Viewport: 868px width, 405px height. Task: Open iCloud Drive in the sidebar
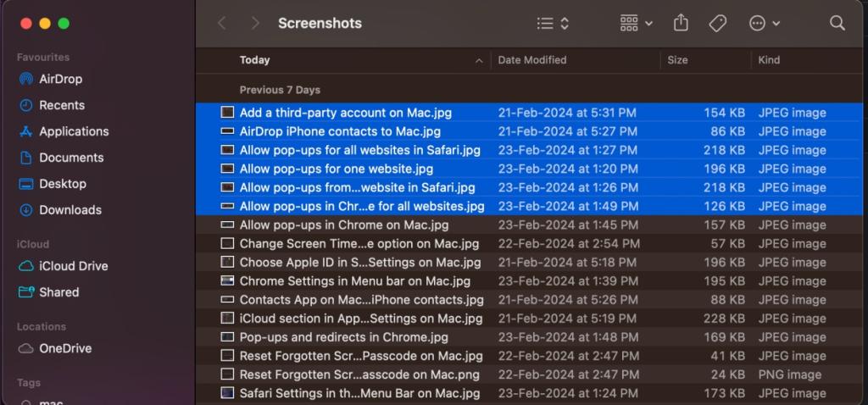coord(63,266)
